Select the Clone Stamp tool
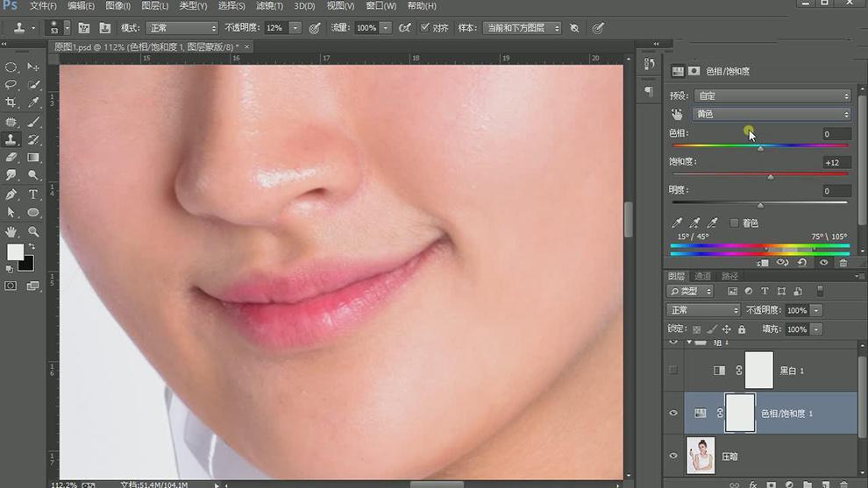The image size is (868, 488). click(11, 139)
